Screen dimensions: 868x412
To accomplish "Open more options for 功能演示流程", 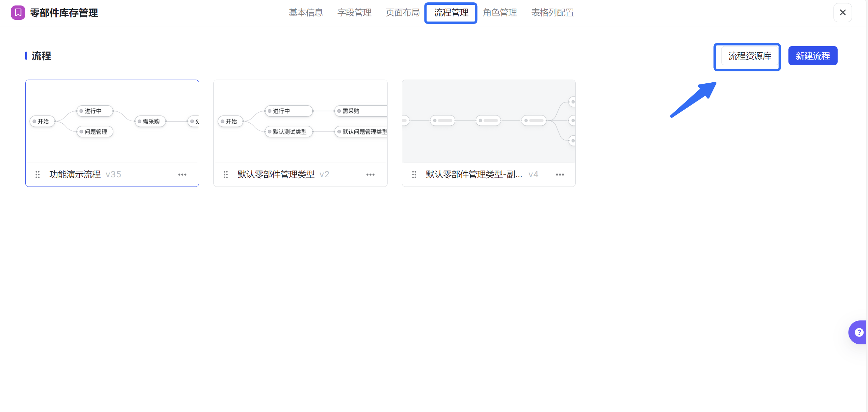I will click(182, 175).
